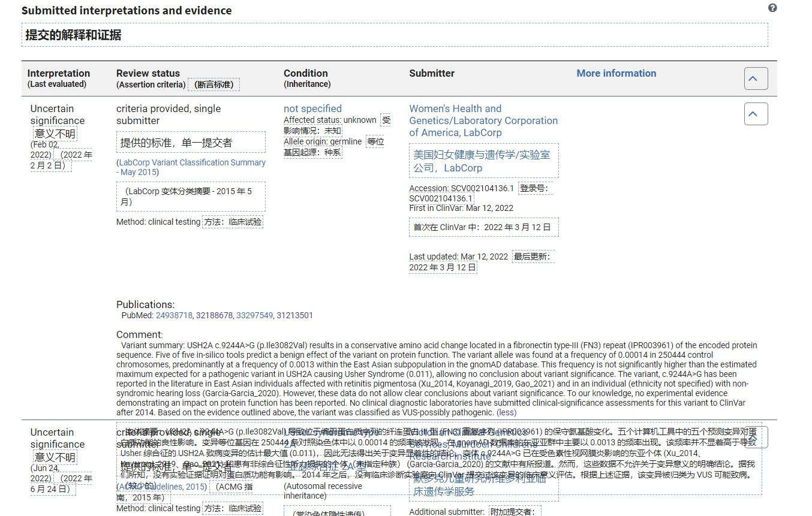The width and height of the screenshot is (812, 516).
Task: Click the Chinese LabCorp submitter translation link
Action: pos(483,161)
